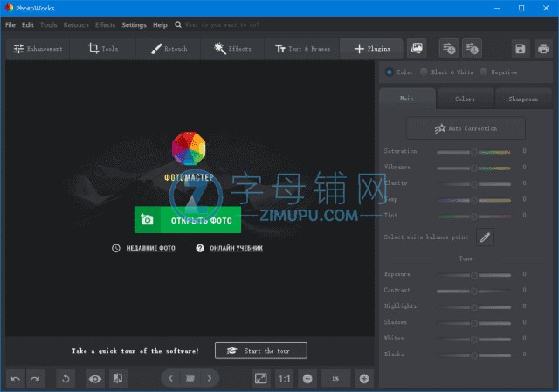Click the Contrast slider handle
The height and width of the screenshot is (392, 559).
coord(474,291)
